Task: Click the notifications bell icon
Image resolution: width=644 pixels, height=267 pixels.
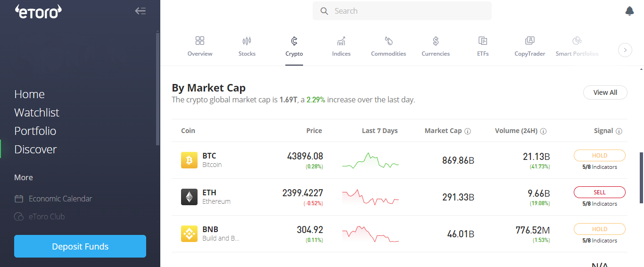Action: tap(629, 11)
